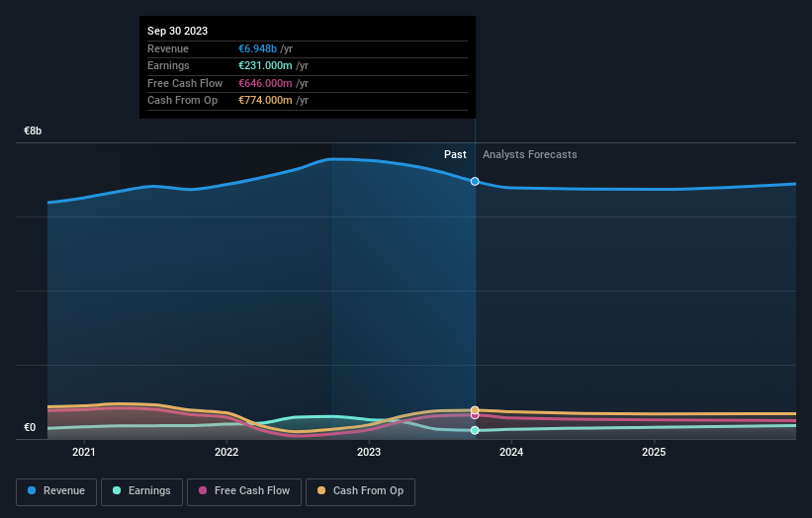812x518 pixels.
Task: Click the blue Revenue data point marker
Action: (x=475, y=181)
